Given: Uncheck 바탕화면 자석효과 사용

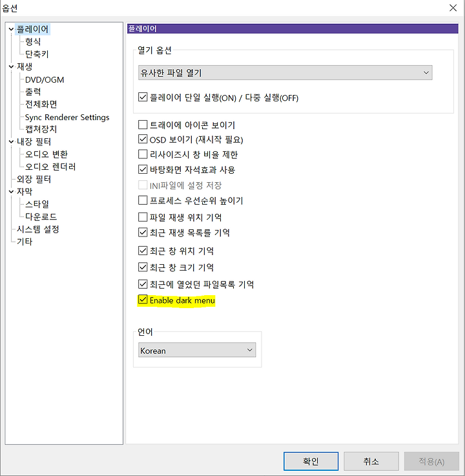Looking at the screenshot, I should coord(143,169).
